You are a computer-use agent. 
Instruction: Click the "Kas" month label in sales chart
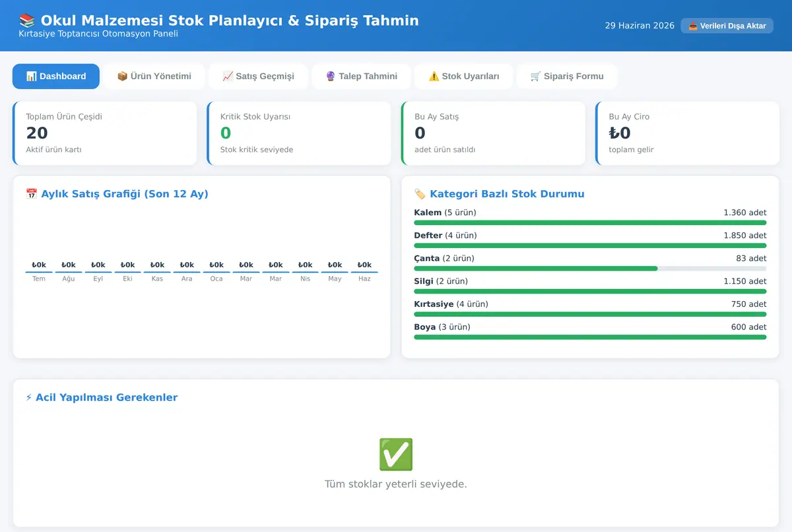(157, 279)
